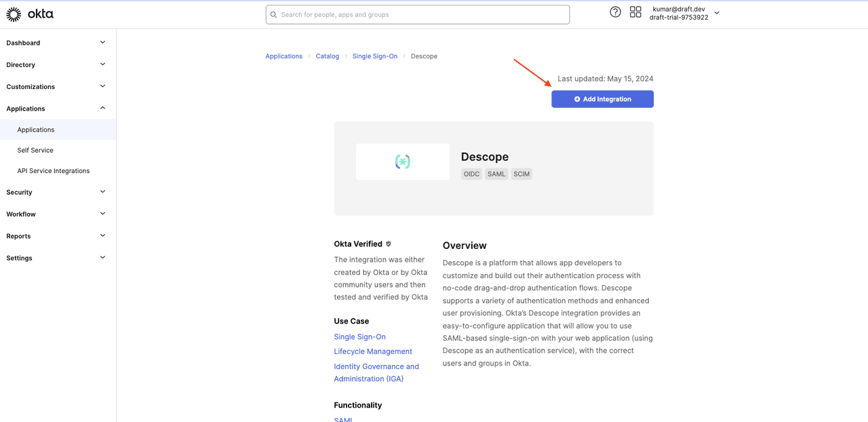
Task: Select Self Service in sidebar
Action: [35, 150]
